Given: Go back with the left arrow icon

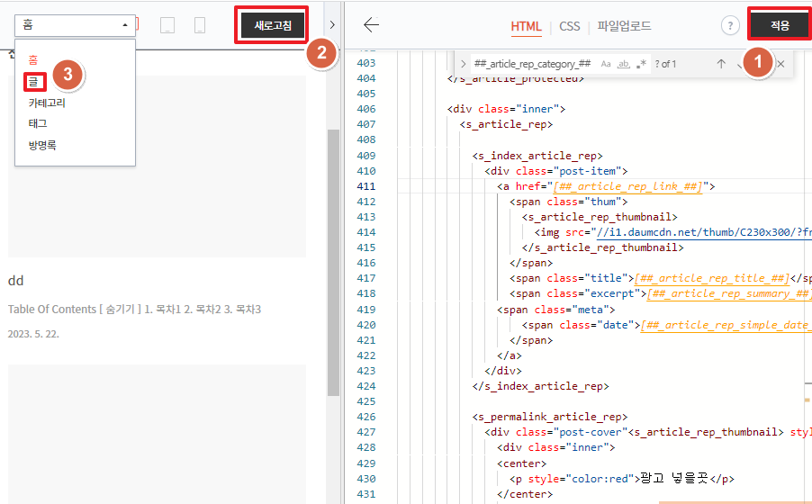Looking at the screenshot, I should point(371,24).
